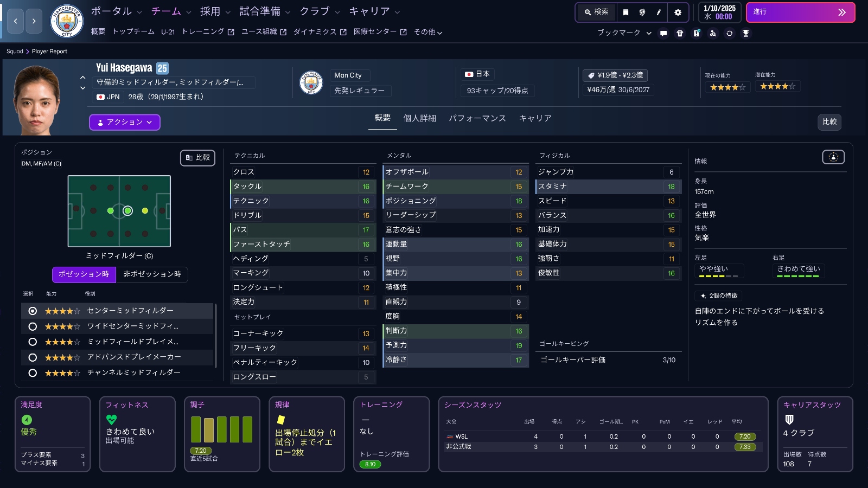Select the ワイドセンターミッドフィ role radio button

34,326
